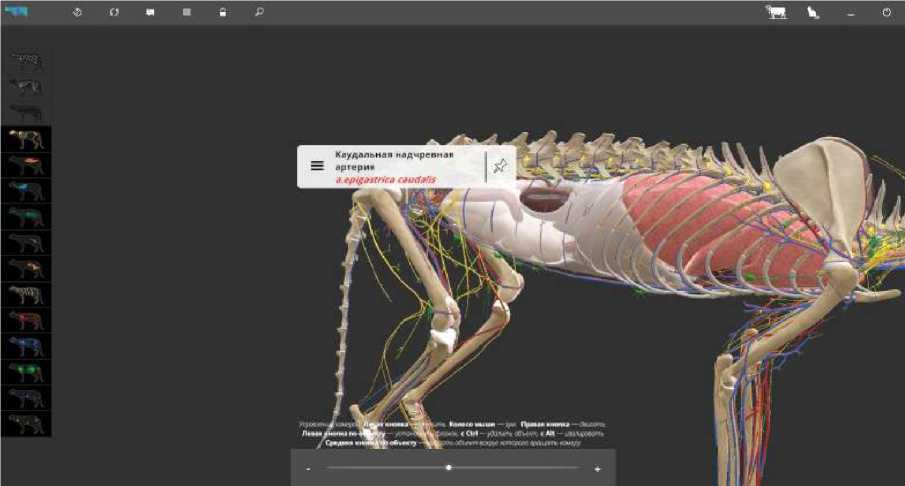Image resolution: width=905 pixels, height=486 pixels.
Task: Click the power button in top-right corner
Action: [886, 13]
